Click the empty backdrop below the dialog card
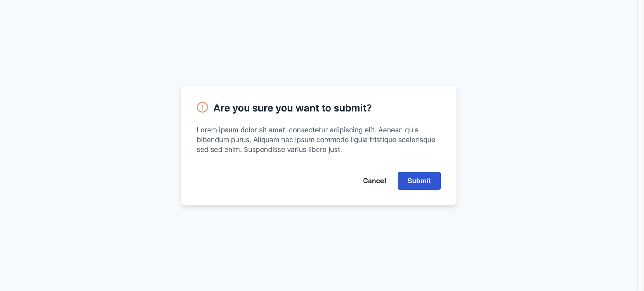Screen dimensions: 644x291 (x=318, y=248)
